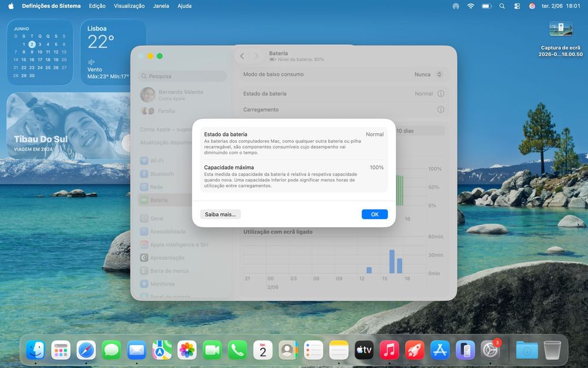Open the Ajuda menu
Image resolution: width=588 pixels, height=368 pixels.
coord(185,6)
